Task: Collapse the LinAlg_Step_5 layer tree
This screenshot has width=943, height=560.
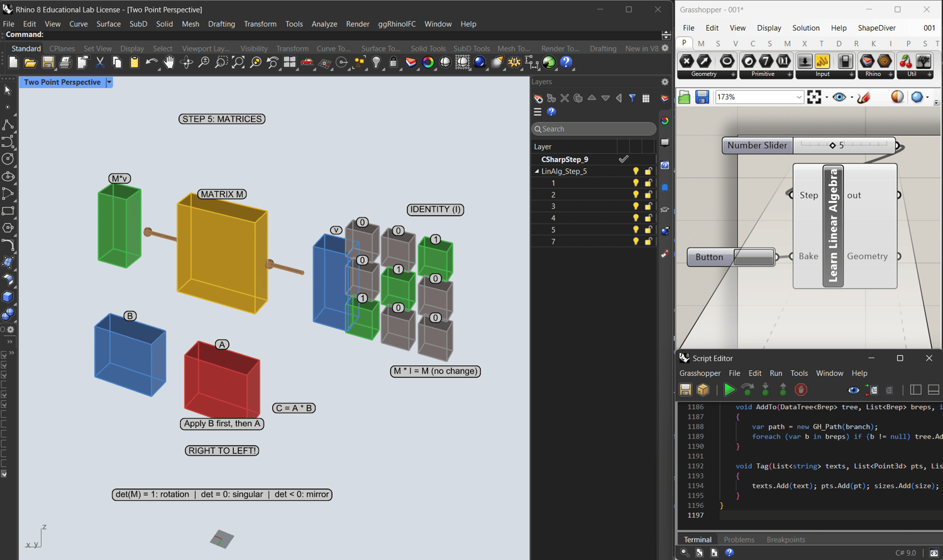Action: (x=537, y=171)
